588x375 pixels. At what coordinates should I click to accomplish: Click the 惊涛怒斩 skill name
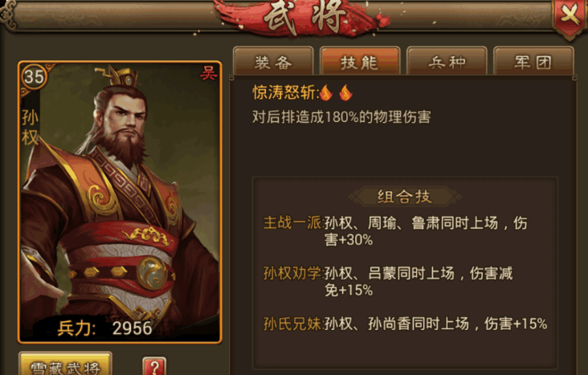pos(284,92)
